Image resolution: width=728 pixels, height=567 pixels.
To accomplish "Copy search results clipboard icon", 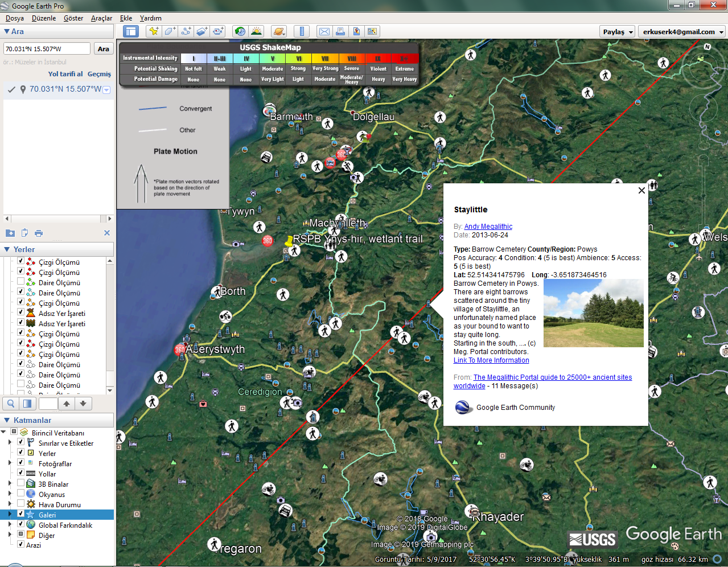I will coord(24,233).
